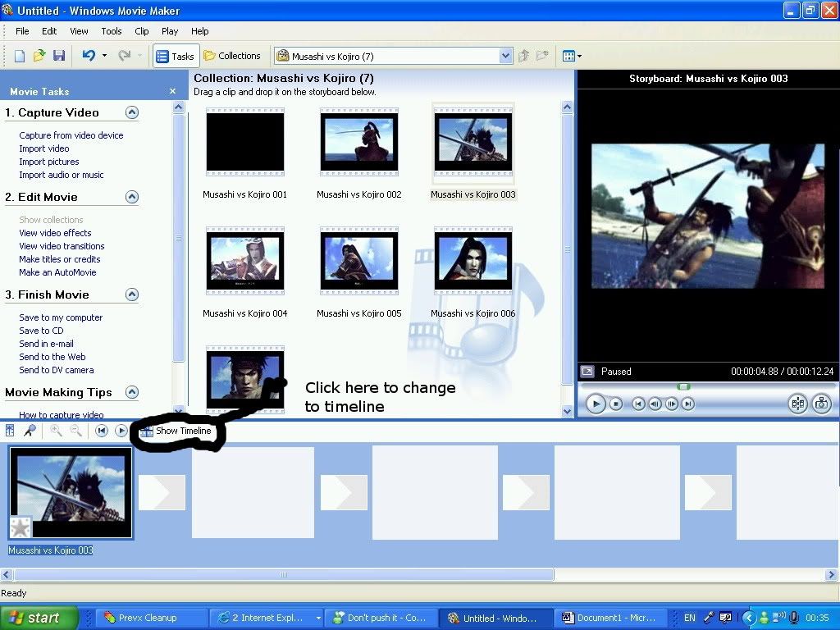Select the Musashi vs Kojiro 005 clip thumbnail

point(359,262)
